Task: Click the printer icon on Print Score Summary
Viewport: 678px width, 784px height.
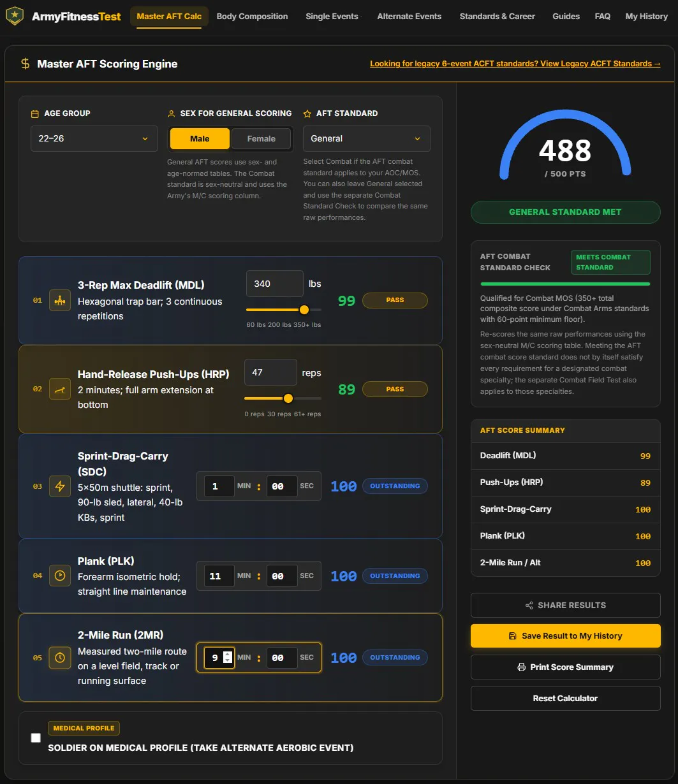Action: (522, 667)
